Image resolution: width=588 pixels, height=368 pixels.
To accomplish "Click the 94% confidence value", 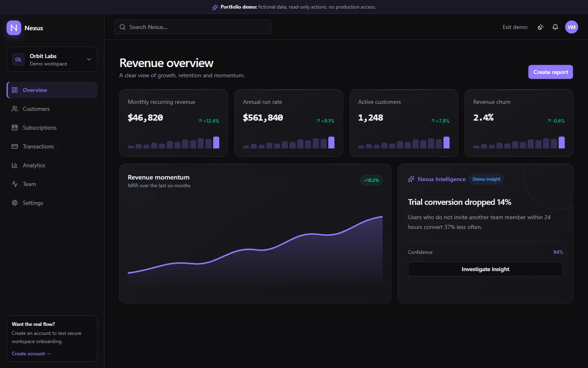I will [x=558, y=252].
